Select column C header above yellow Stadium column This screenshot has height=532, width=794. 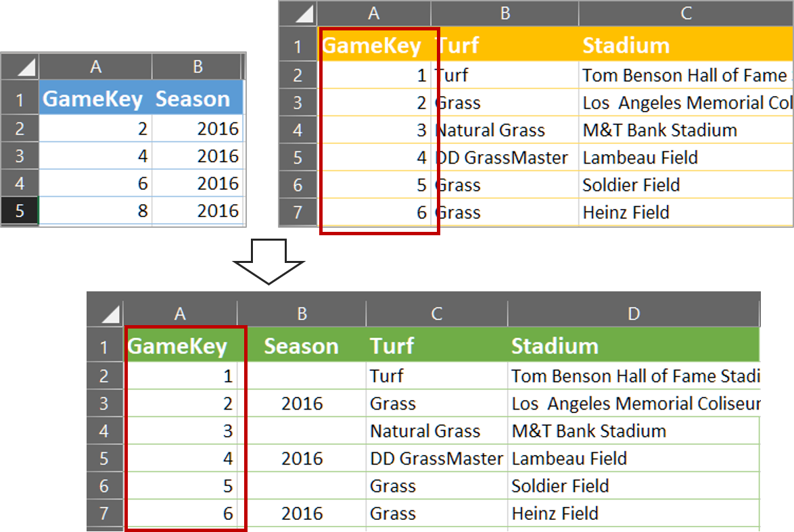[x=686, y=13]
